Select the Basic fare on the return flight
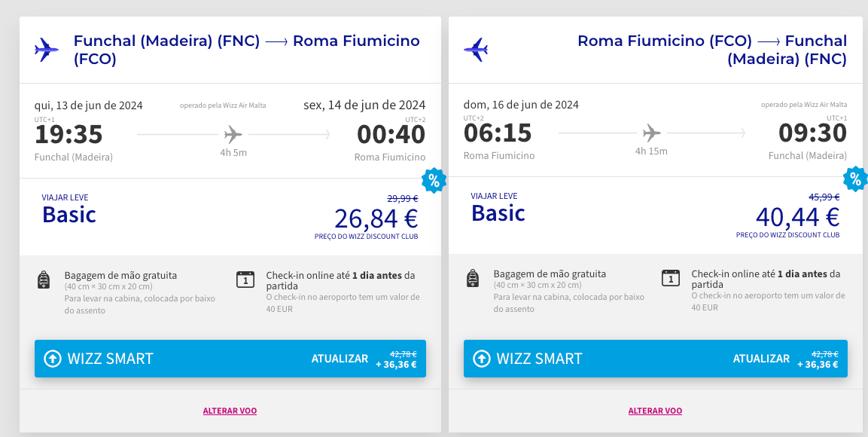 (x=498, y=213)
